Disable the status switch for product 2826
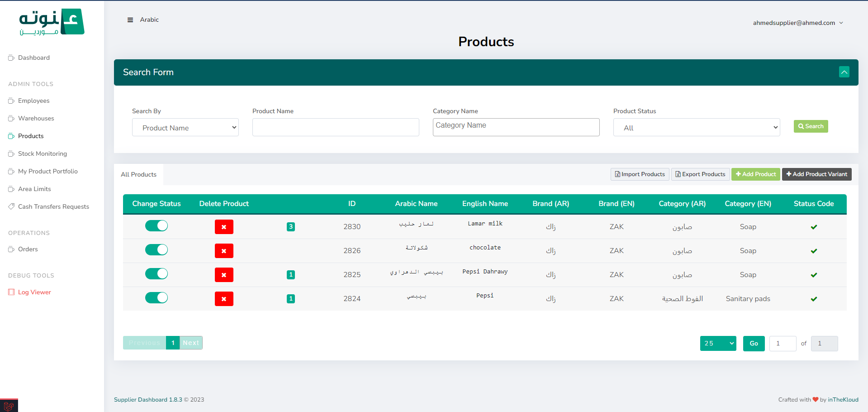The height and width of the screenshot is (412, 868). (157, 250)
